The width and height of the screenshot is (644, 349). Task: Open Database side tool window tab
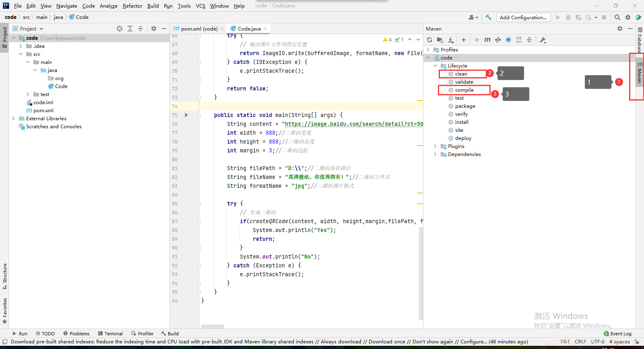[x=640, y=39]
